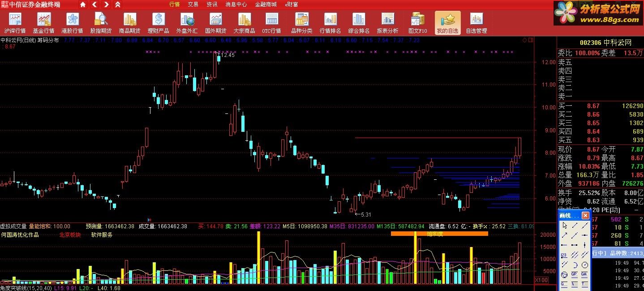Viewport: 644px width, 291px height.
Task: Go to home with house icon
Action: pyautogui.click(x=83, y=4)
